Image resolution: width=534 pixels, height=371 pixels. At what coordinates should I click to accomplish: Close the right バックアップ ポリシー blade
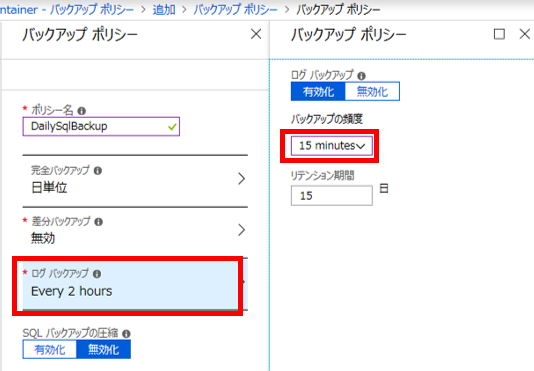tap(524, 34)
